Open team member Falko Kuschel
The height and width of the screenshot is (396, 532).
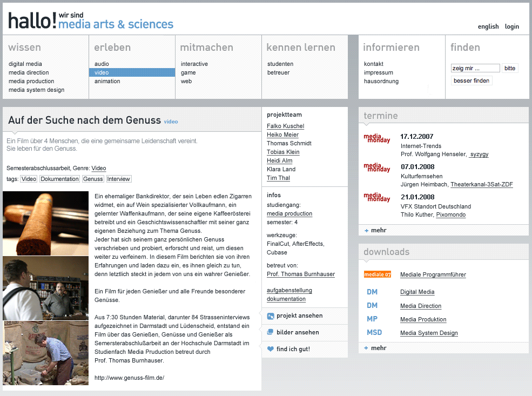pyautogui.click(x=285, y=126)
